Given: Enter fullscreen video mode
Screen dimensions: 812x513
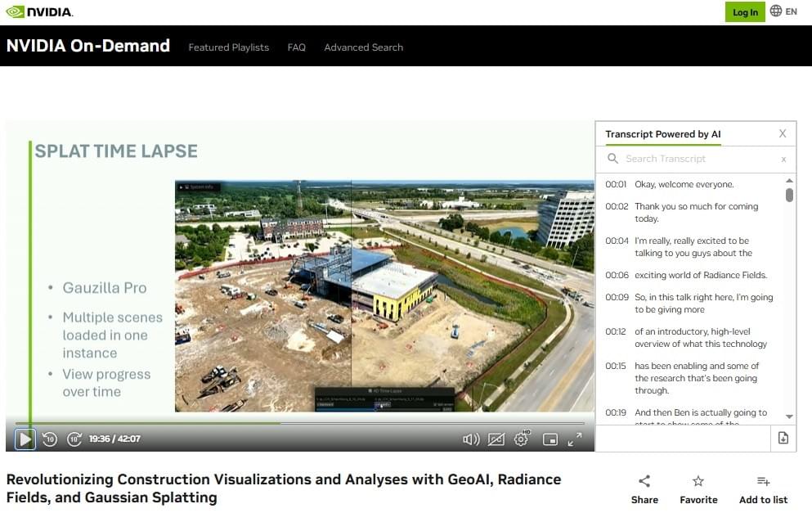Looking at the screenshot, I should (575, 439).
